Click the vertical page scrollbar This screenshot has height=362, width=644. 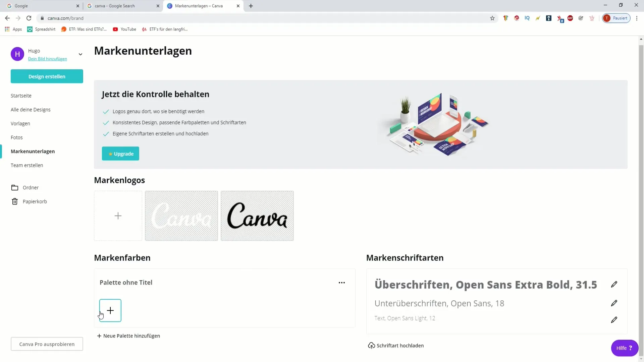pos(641,201)
